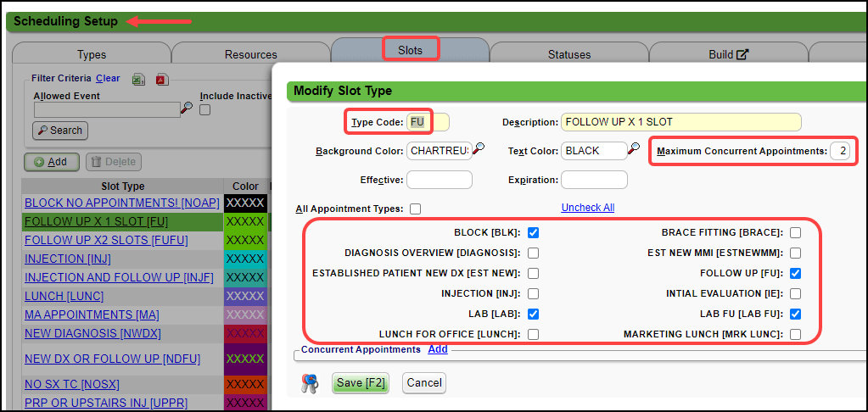This screenshot has height=412, width=868.
Task: Export list using the PDF icon
Action: point(160,79)
